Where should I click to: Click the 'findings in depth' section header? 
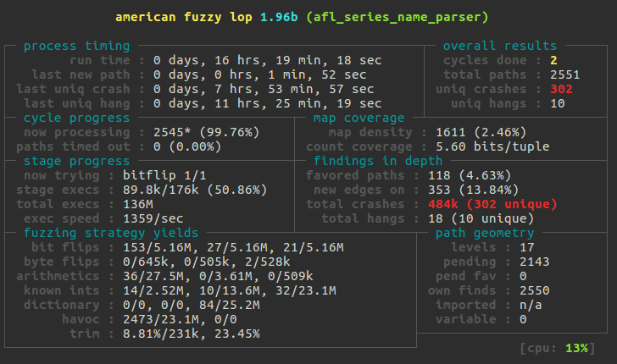378,161
